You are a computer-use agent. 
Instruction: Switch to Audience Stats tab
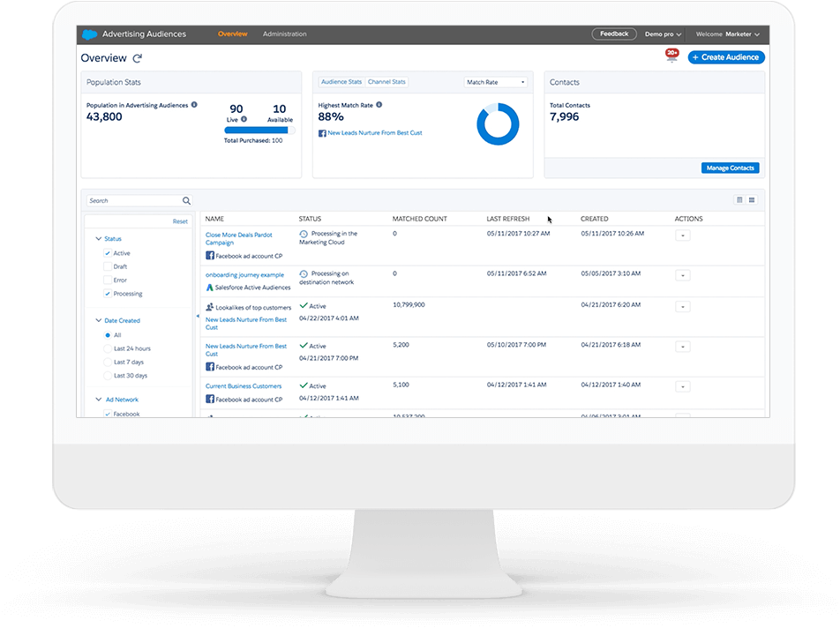tap(341, 82)
